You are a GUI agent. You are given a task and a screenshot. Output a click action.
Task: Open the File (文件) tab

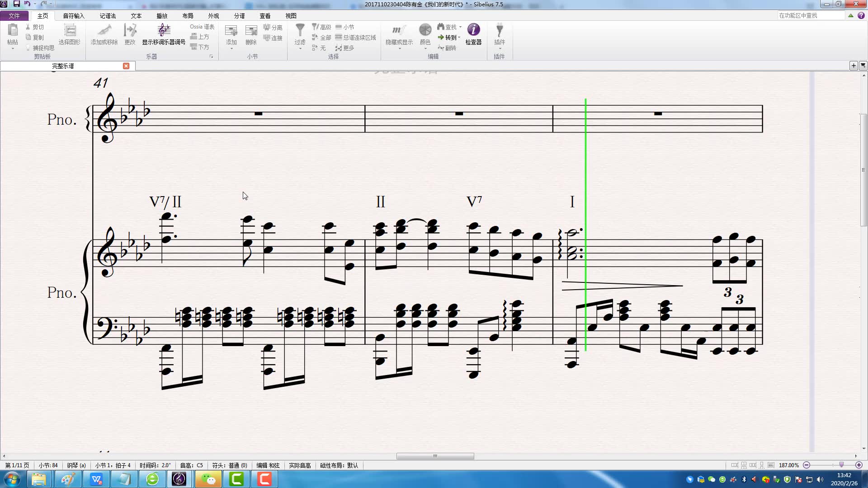point(14,16)
